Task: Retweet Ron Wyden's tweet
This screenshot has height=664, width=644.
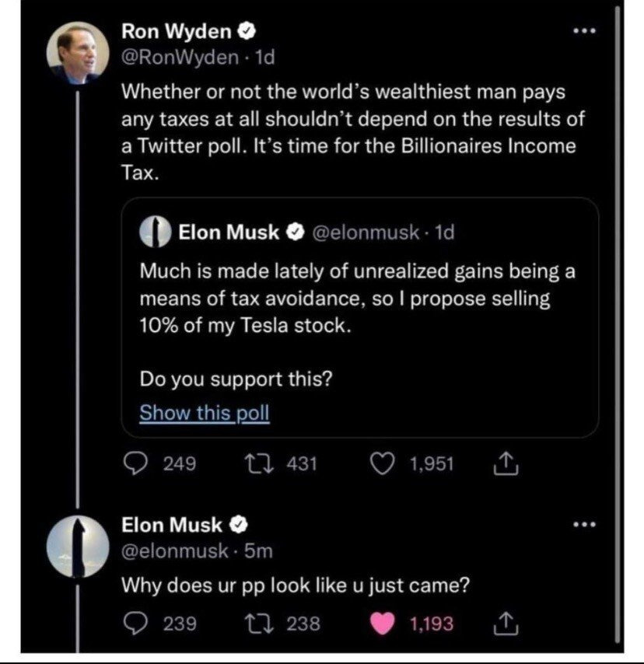Action: coord(254,464)
